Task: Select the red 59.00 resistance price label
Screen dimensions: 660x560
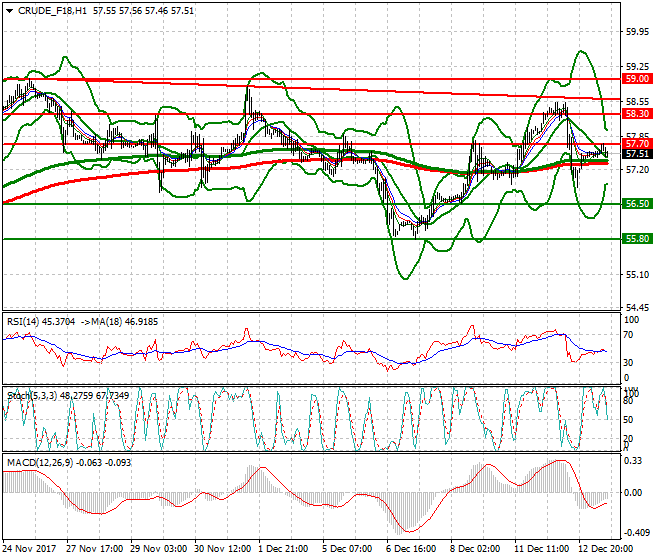Action: click(x=637, y=79)
